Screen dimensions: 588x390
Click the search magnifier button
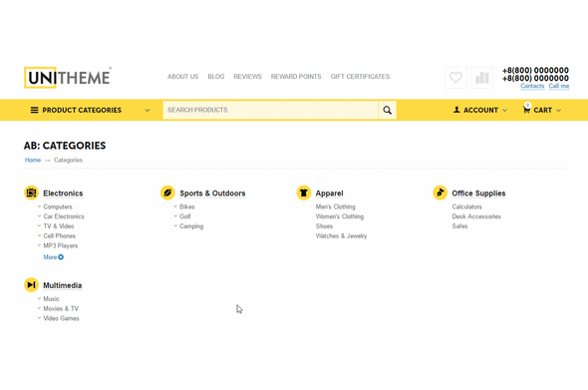coord(387,110)
